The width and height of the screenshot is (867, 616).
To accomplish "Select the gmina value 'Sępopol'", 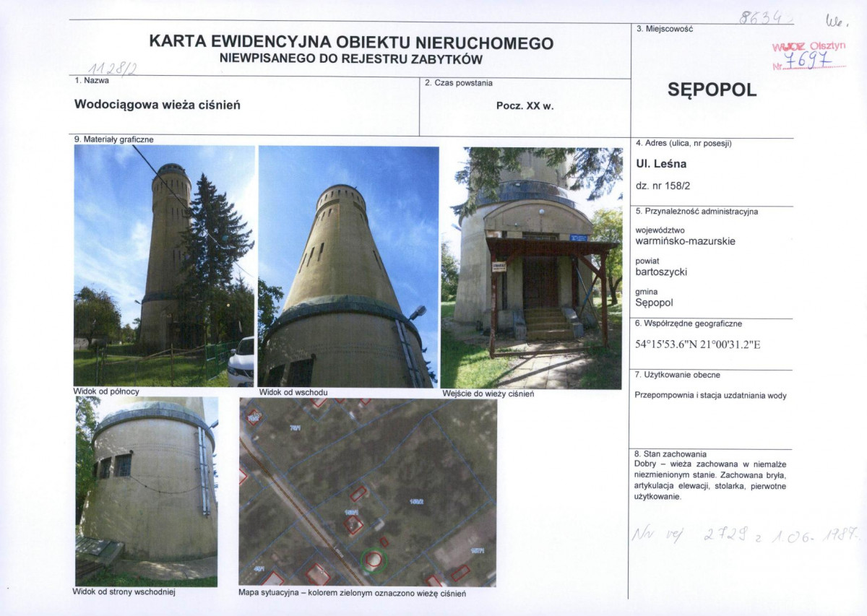I will tap(654, 303).
